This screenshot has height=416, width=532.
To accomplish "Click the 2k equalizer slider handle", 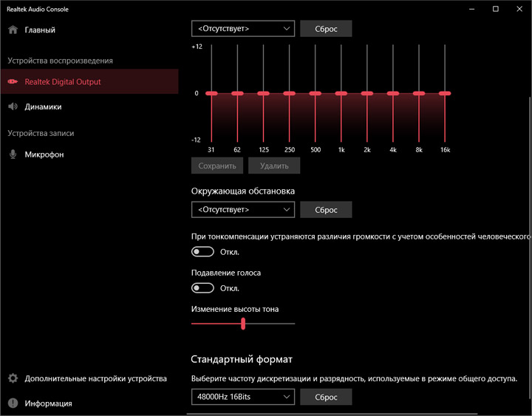I will [x=367, y=93].
